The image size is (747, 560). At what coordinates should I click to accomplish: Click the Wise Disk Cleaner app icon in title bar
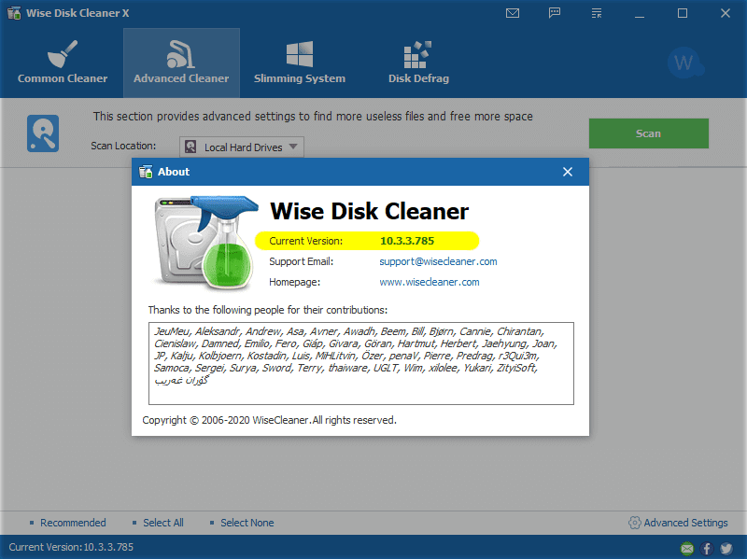[x=14, y=13]
